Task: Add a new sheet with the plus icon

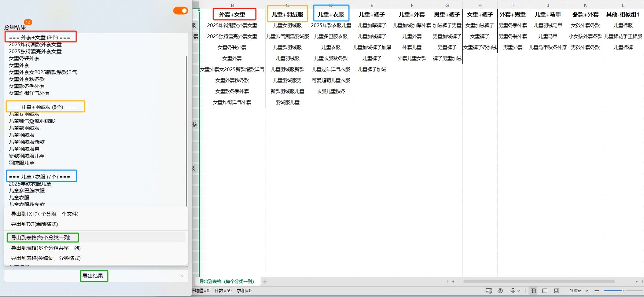Action: 265,282
